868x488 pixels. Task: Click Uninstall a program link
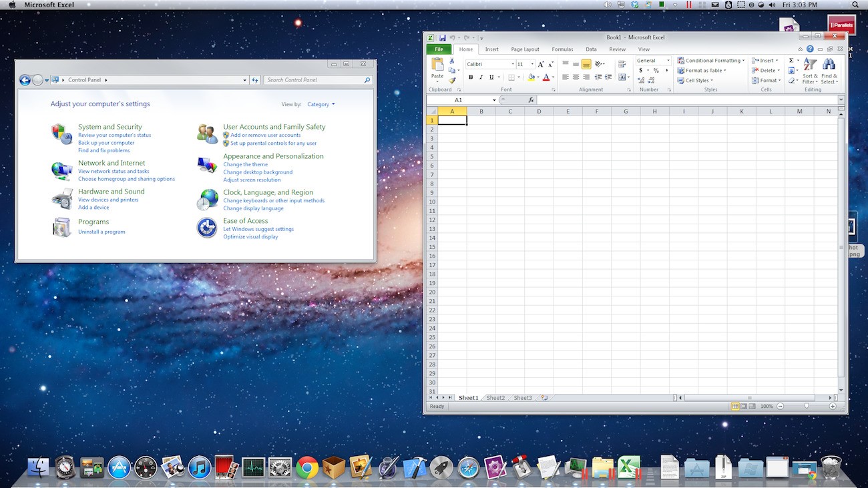pyautogui.click(x=101, y=232)
